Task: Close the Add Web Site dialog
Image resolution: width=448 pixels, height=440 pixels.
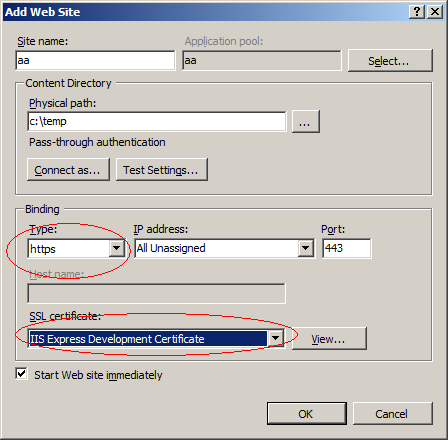Action: [x=435, y=12]
